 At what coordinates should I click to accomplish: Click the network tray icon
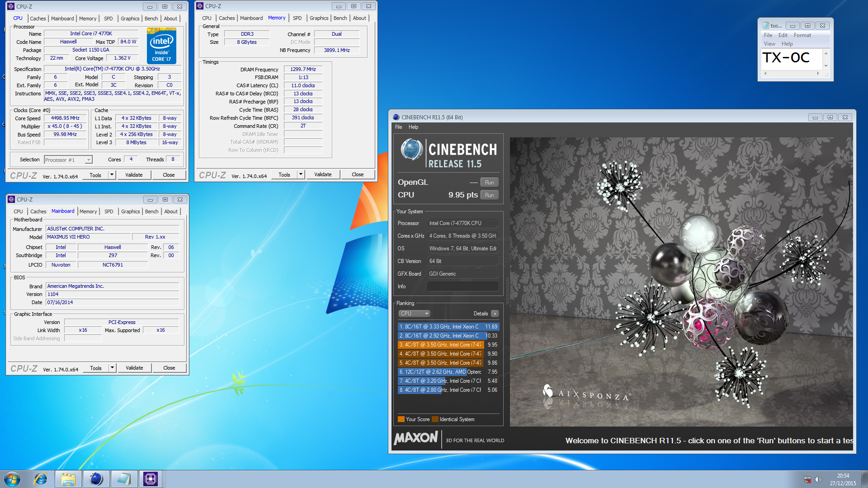[807, 479]
